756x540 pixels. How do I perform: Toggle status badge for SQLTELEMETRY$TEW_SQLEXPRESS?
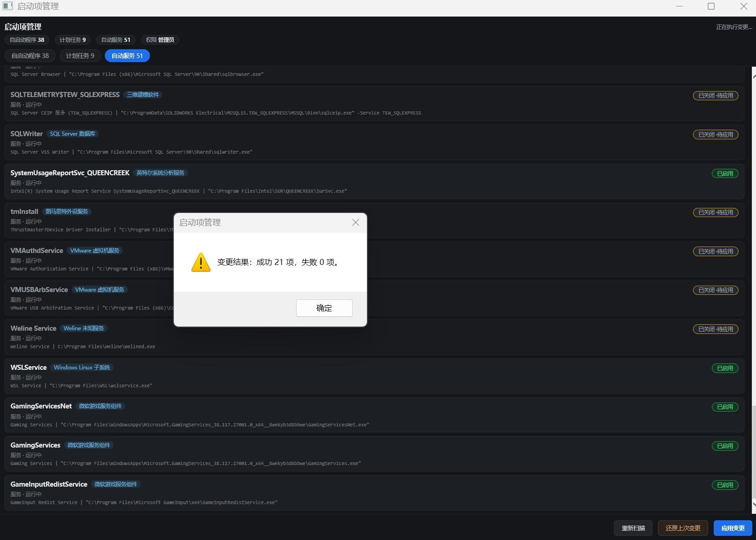(x=716, y=96)
